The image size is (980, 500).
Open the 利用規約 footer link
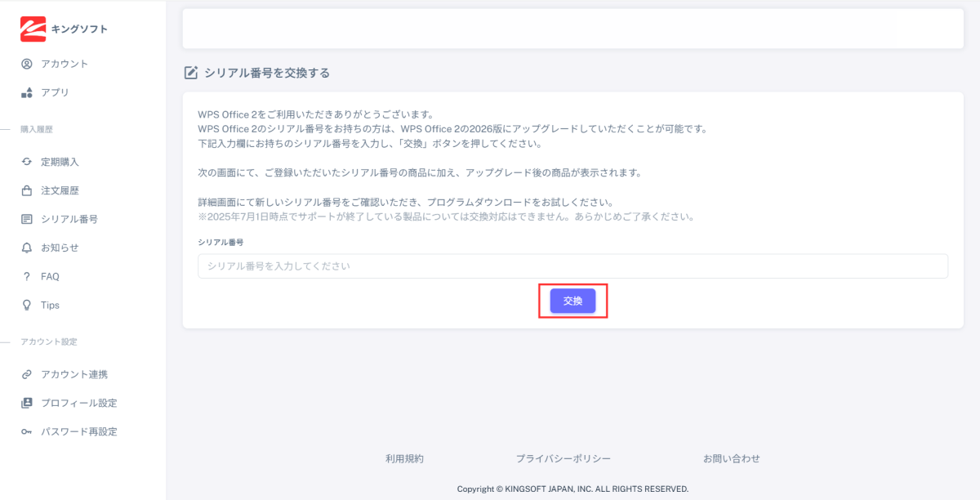pos(404,458)
